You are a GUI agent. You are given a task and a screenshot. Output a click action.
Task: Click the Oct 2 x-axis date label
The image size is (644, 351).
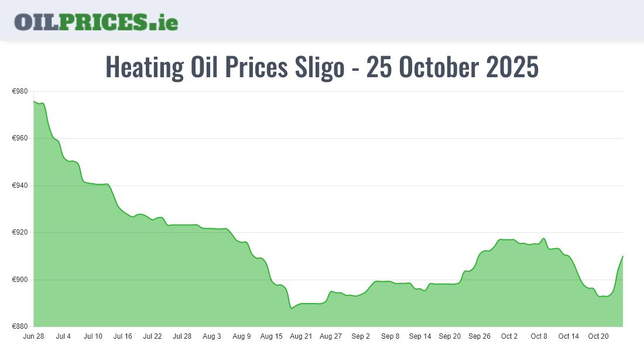[509, 336]
